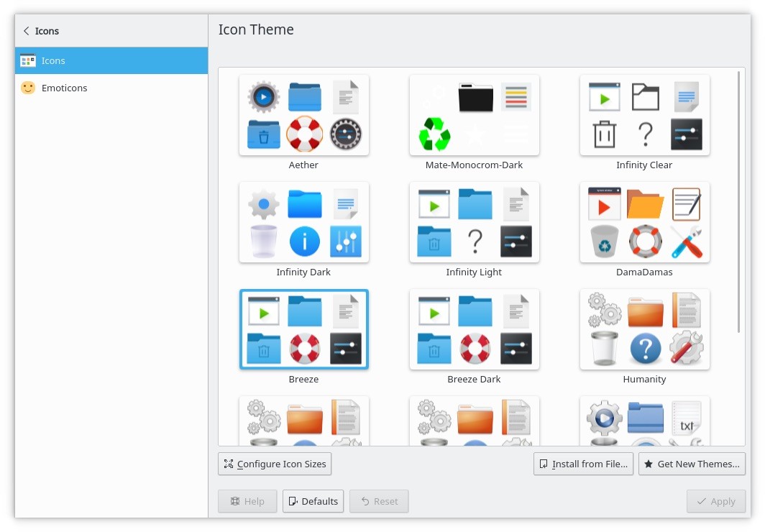The height and width of the screenshot is (532, 765).
Task: Select the Infinity Dark icon theme
Action: pyautogui.click(x=303, y=222)
